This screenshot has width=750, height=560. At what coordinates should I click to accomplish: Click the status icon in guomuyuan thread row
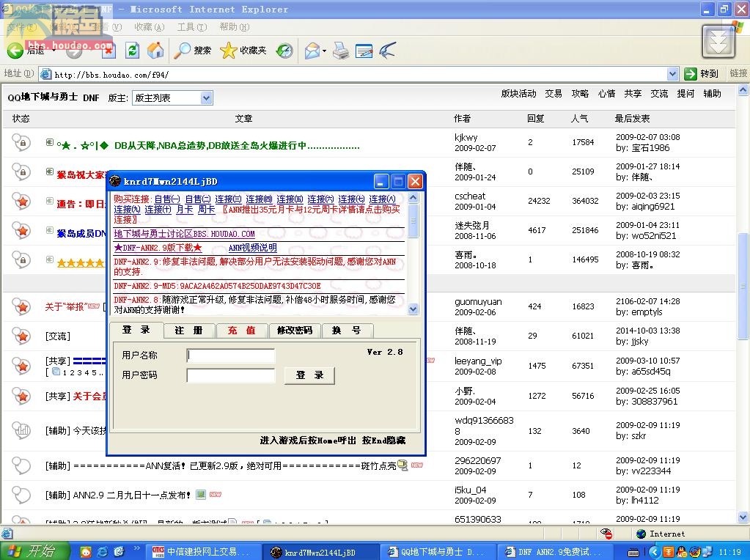21,306
